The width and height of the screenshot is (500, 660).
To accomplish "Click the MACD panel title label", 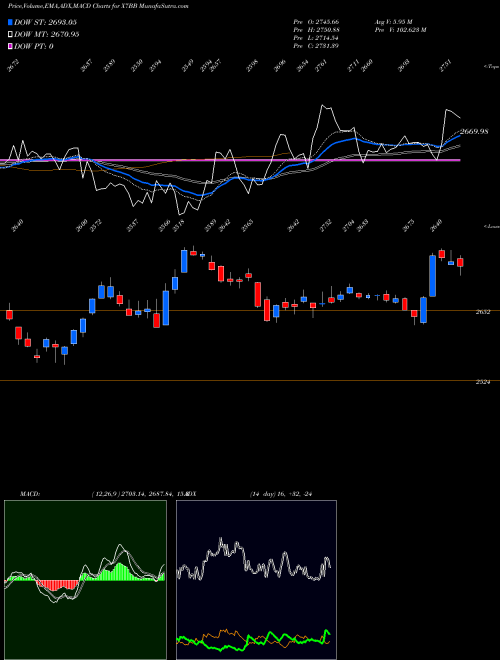I will 29,493.
